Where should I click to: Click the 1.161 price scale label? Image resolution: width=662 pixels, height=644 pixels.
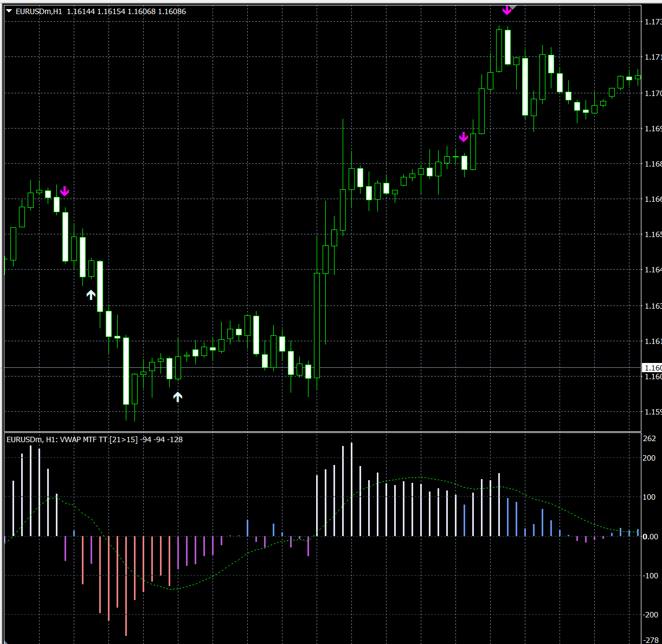653,341
